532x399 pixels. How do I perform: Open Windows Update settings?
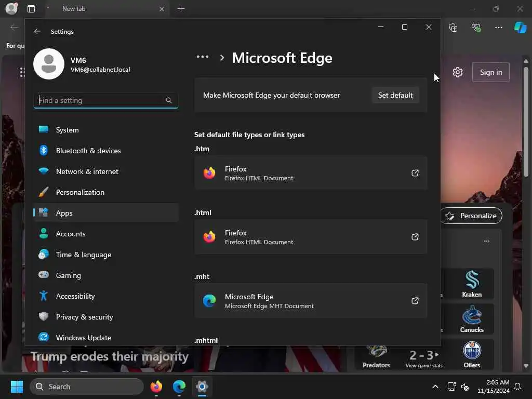click(x=106, y=338)
